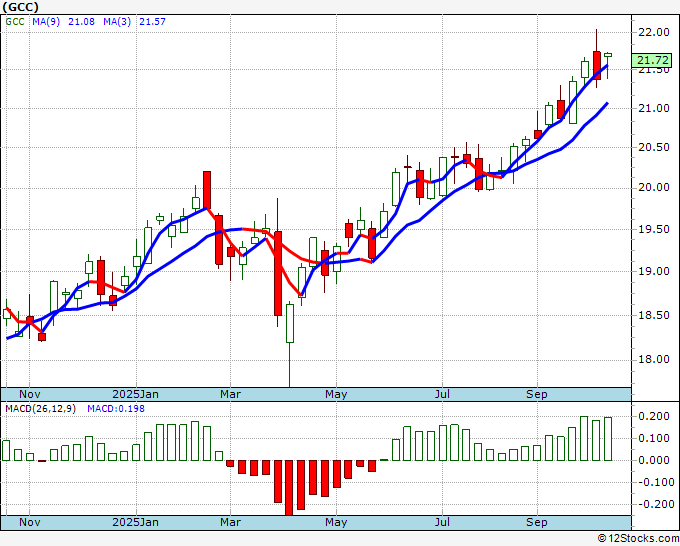The height and width of the screenshot is (546, 680).
Task: Click Sep on the price chart date axis
Action: 536,394
